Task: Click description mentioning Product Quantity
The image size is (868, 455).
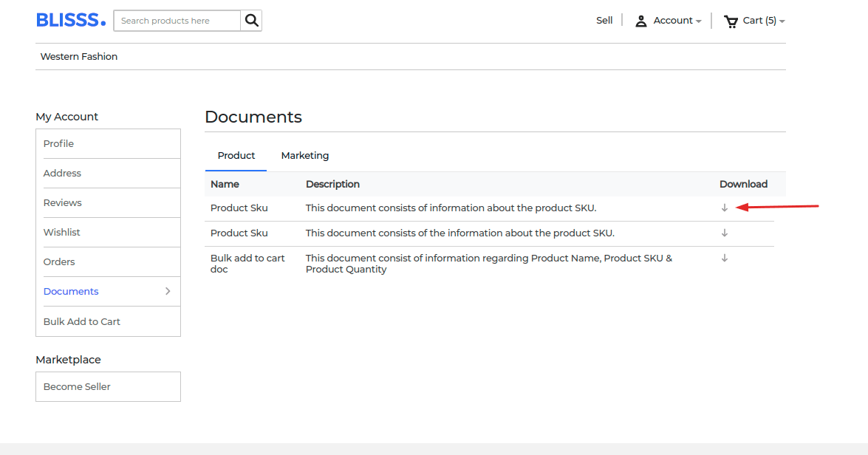Action: (489, 264)
